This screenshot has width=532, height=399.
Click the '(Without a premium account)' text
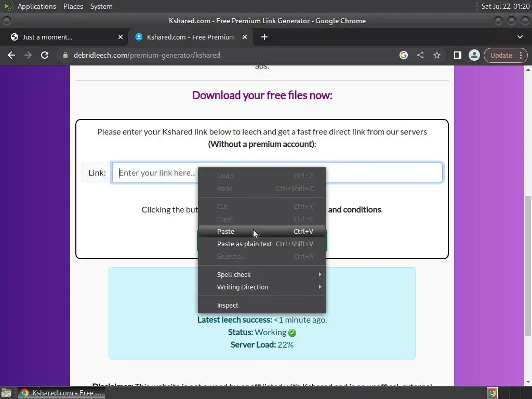click(x=262, y=144)
